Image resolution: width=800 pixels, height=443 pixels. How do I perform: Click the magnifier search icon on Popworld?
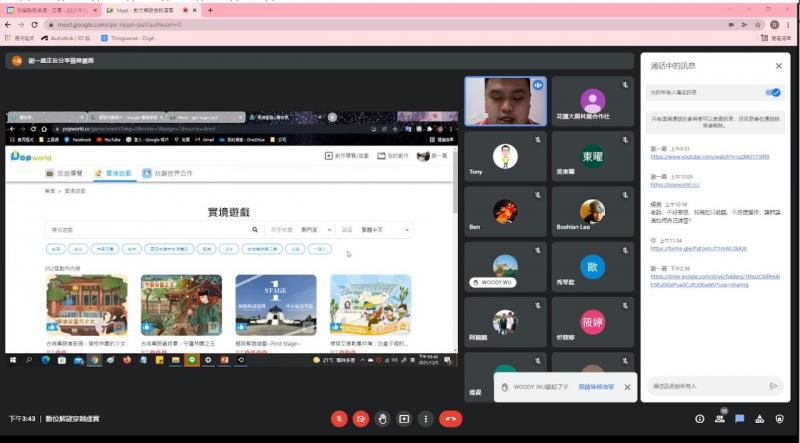pyautogui.click(x=255, y=230)
